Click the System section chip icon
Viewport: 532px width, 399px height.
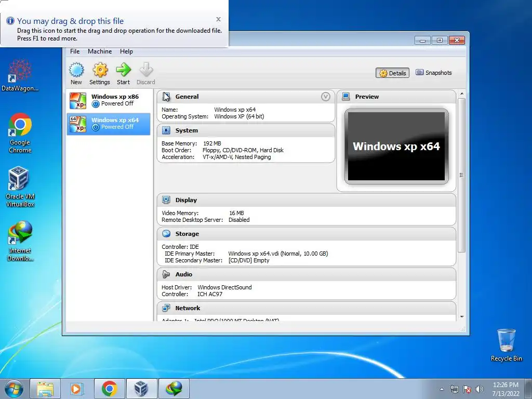[x=166, y=130]
